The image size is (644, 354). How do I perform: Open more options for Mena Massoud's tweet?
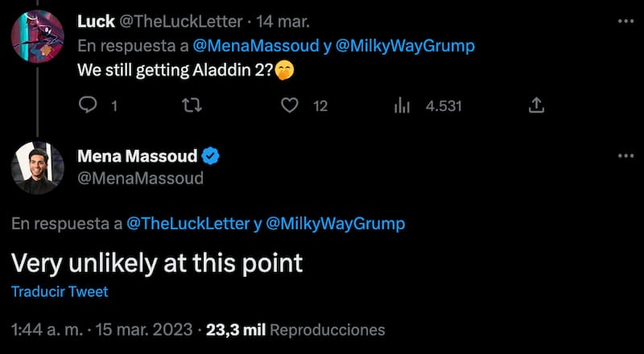tap(624, 156)
